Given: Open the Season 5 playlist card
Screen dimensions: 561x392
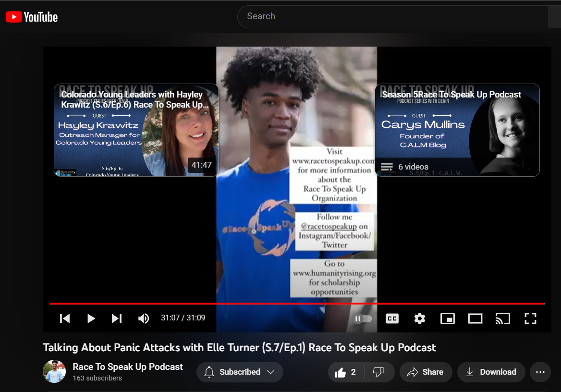Looking at the screenshot, I should (457, 130).
